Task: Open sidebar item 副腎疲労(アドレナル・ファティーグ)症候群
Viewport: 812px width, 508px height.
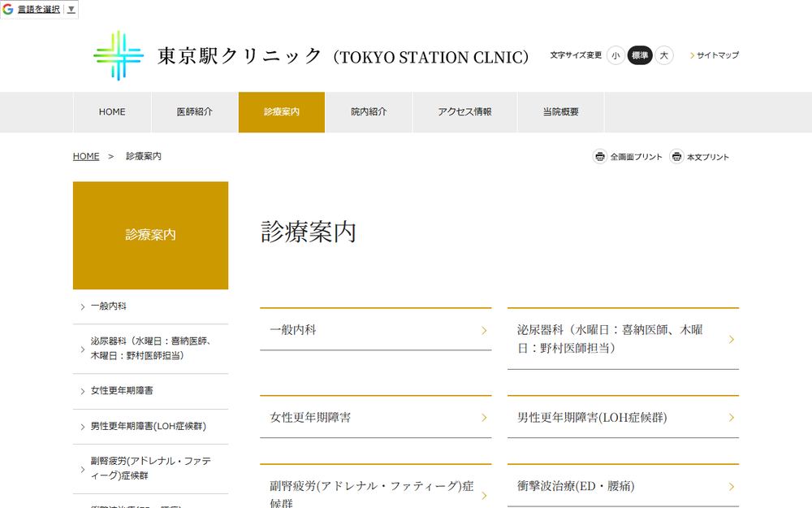Action: (151, 469)
